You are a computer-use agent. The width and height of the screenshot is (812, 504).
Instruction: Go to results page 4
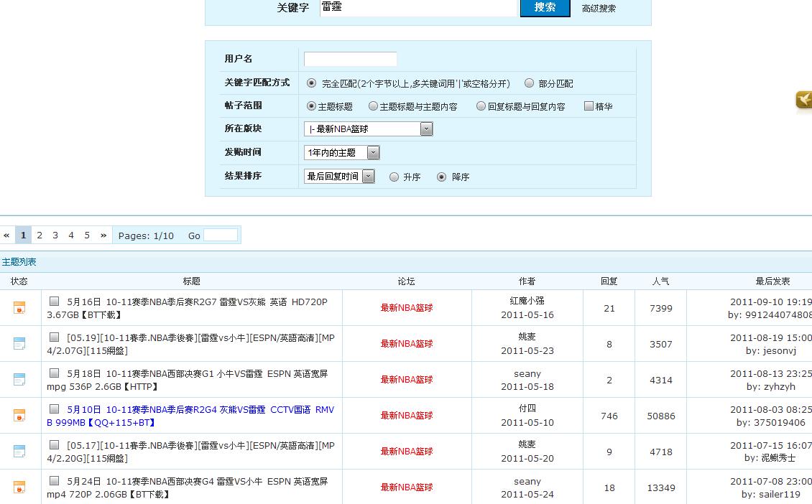tap(71, 235)
